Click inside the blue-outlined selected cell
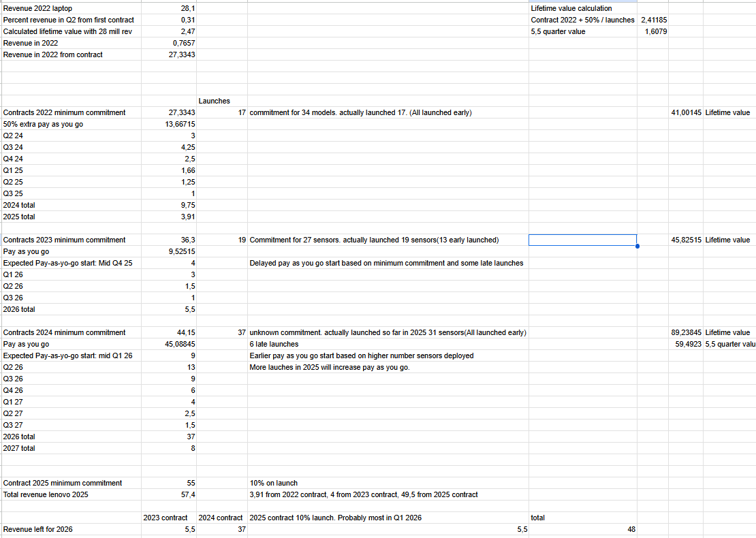This screenshot has height=538, width=756. pyautogui.click(x=582, y=240)
